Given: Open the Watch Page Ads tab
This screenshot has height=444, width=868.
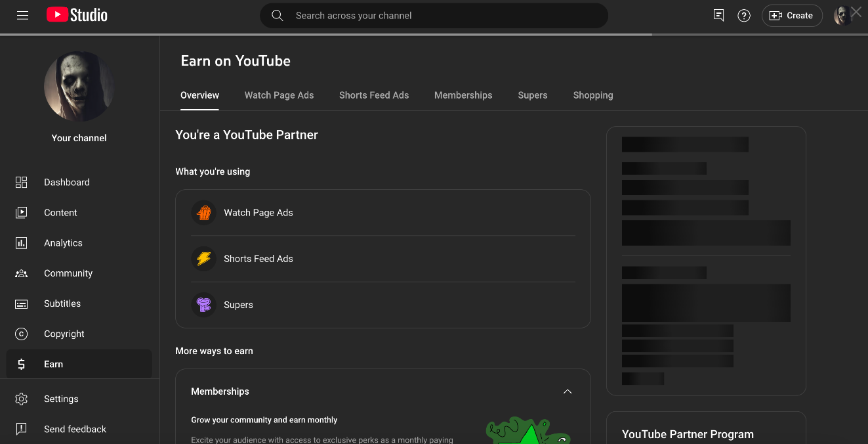Looking at the screenshot, I should click(279, 95).
